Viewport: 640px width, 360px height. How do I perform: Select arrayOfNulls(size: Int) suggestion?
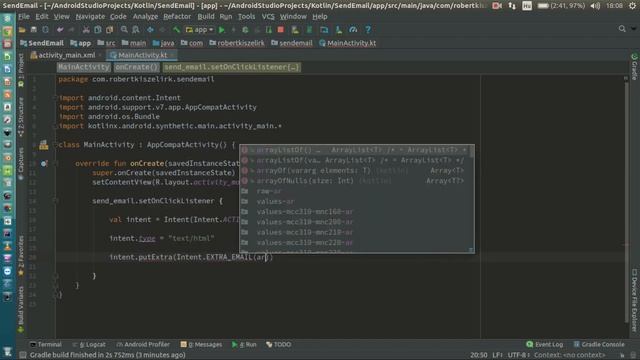point(357,181)
